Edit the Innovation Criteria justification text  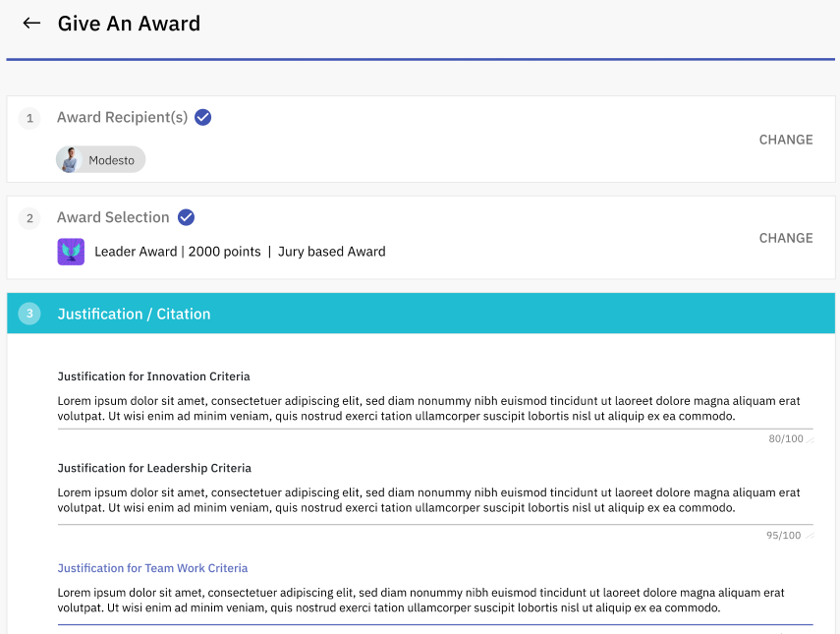pos(435,408)
